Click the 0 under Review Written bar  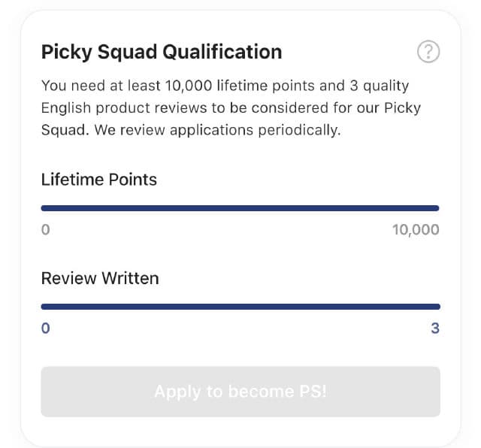(46, 328)
